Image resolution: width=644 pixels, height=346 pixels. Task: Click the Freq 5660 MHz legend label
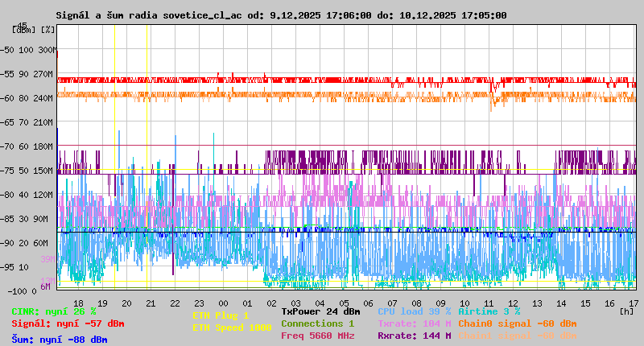point(317,336)
